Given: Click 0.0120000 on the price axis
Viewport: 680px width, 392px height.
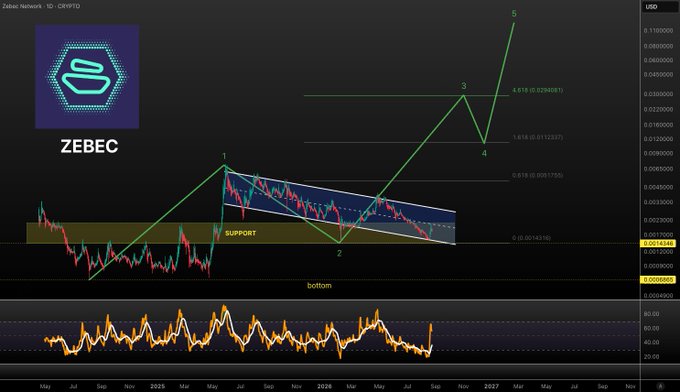Looking at the screenshot, I should (658, 139).
